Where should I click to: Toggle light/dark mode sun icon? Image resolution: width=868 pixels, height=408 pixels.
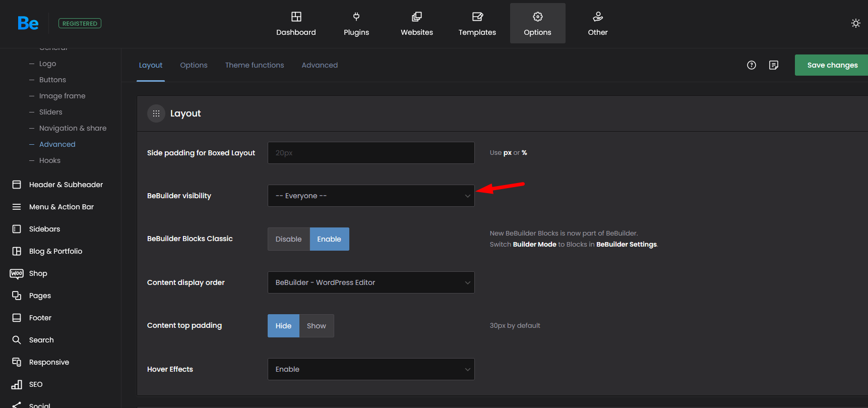(855, 23)
